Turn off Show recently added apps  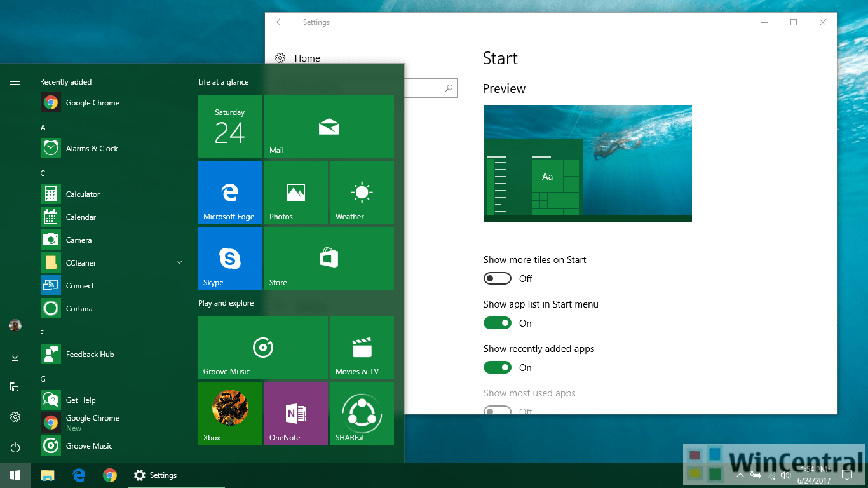pyautogui.click(x=498, y=367)
